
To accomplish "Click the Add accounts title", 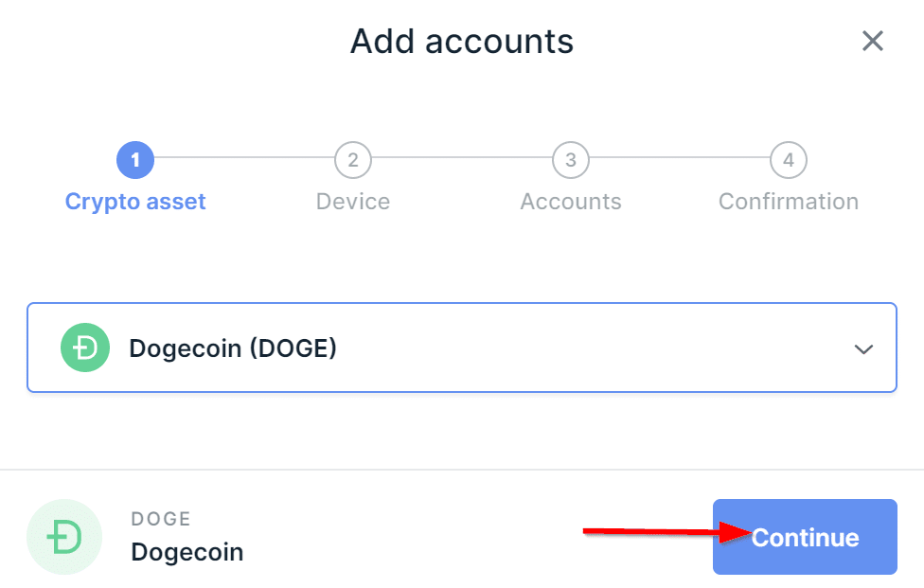I will pos(461,42).
